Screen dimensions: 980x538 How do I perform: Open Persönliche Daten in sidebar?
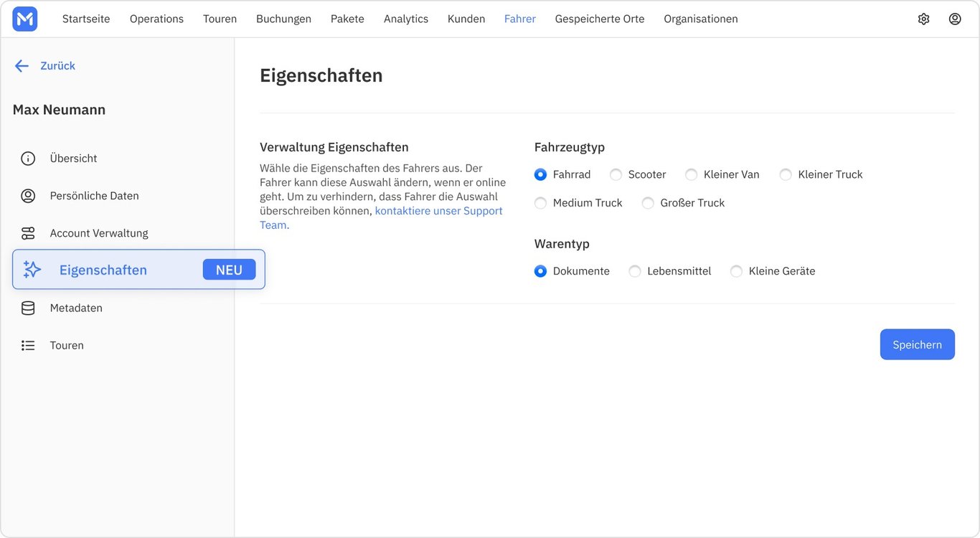pos(94,196)
